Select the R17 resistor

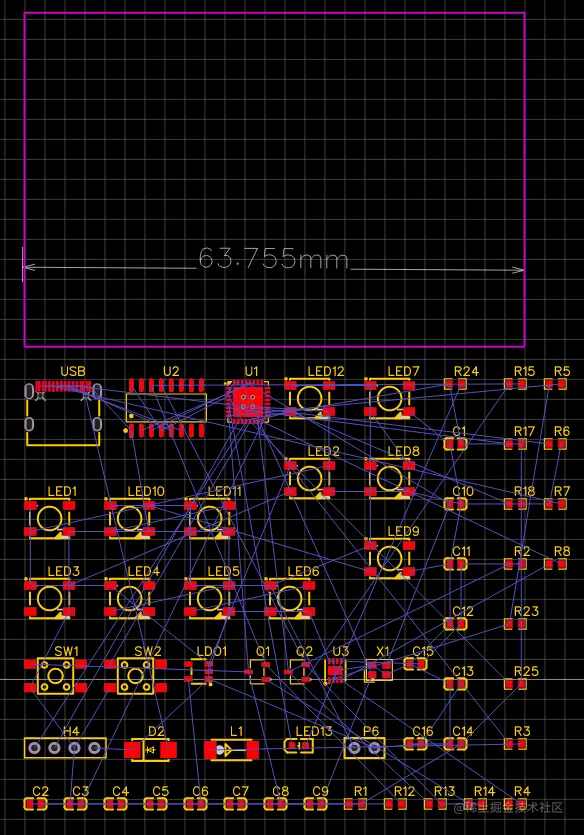pos(515,444)
